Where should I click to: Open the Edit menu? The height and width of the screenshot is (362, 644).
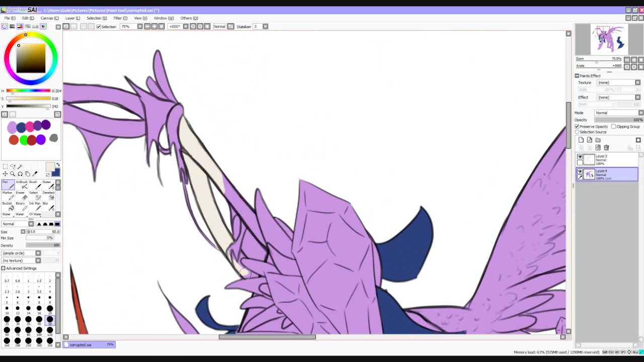click(28, 18)
